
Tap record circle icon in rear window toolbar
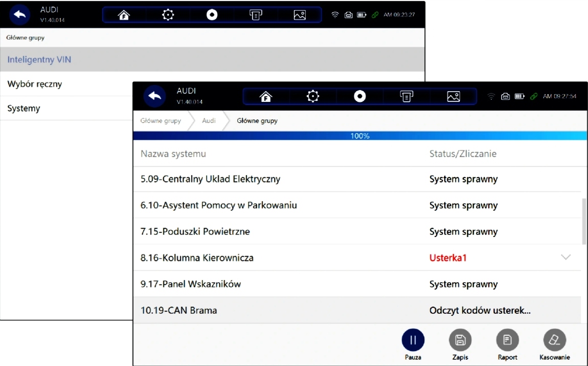[212, 15]
